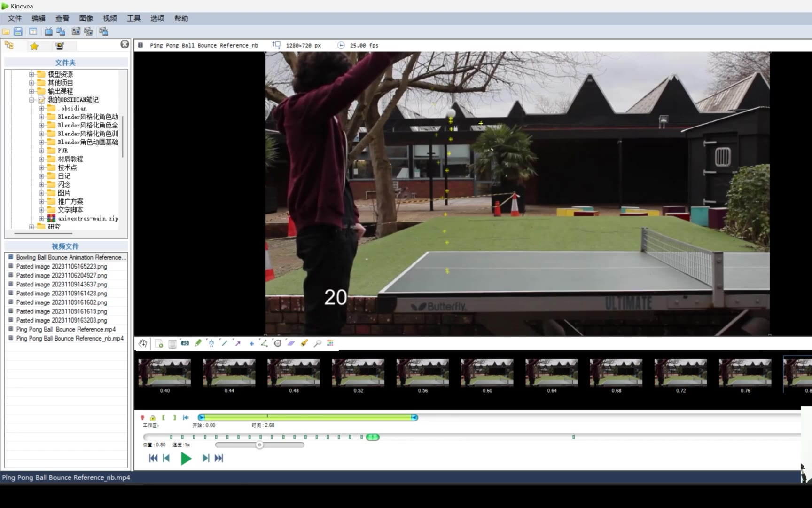Select the flashlight spotlight tool
The height and width of the screenshot is (508, 812).
point(304,343)
